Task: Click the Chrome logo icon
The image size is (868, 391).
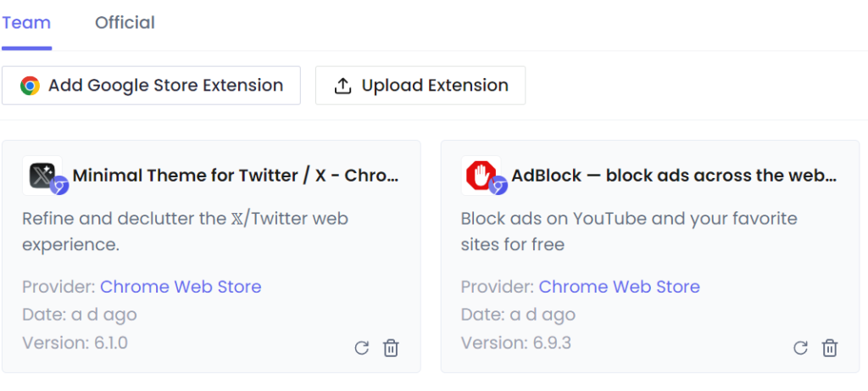Action: [30, 86]
